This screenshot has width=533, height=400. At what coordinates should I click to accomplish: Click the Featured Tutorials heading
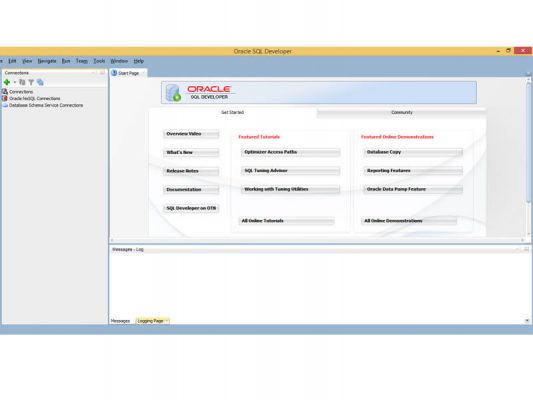[x=259, y=137]
